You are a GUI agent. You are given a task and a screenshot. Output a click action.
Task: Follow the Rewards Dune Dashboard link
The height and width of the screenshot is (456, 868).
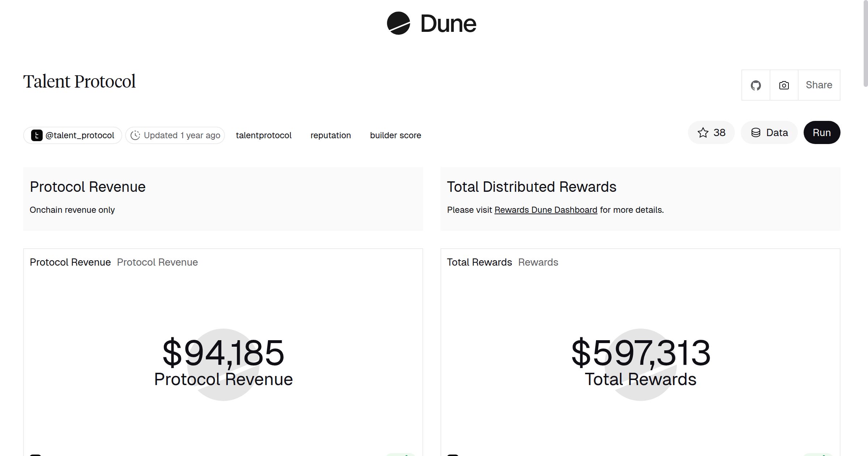[x=545, y=210]
